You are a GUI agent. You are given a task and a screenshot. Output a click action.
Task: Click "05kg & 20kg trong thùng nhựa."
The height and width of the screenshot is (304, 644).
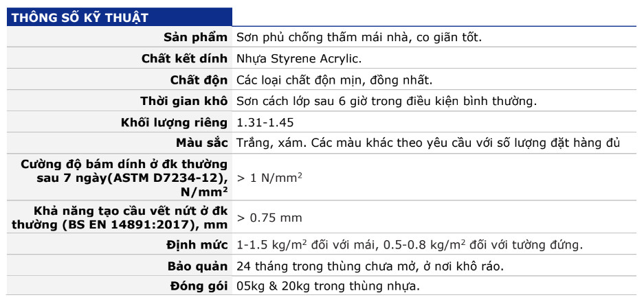pyautogui.click(x=328, y=286)
